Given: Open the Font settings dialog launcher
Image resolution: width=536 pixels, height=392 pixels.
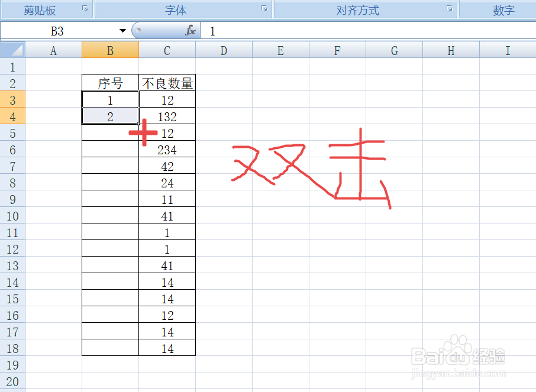Looking at the screenshot, I should pos(264,9).
